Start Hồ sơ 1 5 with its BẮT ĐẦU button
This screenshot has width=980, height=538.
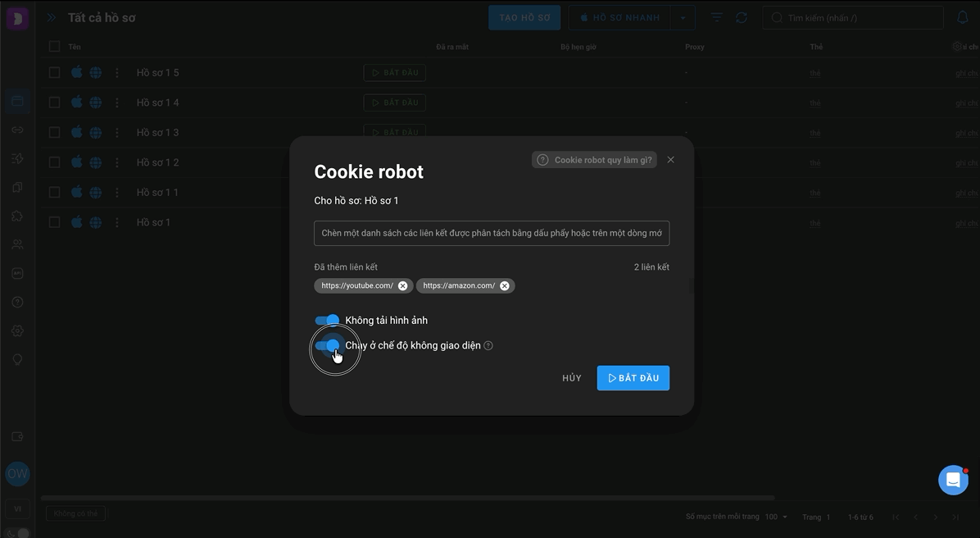click(395, 72)
